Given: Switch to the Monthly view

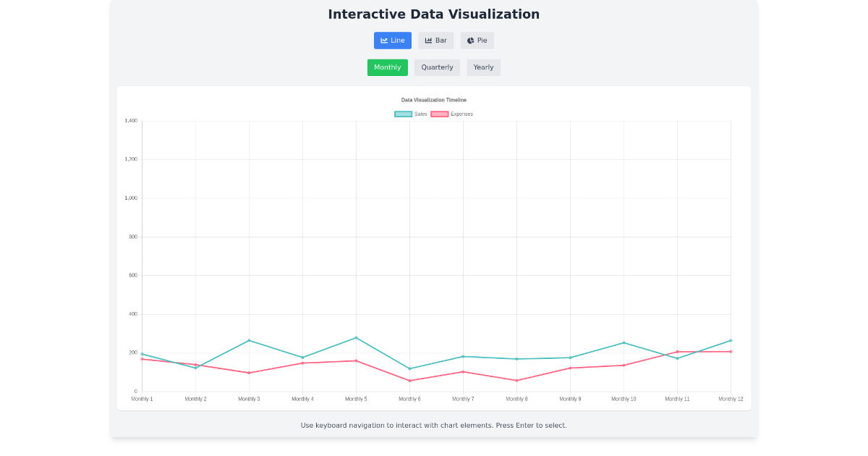Looking at the screenshot, I should point(388,67).
